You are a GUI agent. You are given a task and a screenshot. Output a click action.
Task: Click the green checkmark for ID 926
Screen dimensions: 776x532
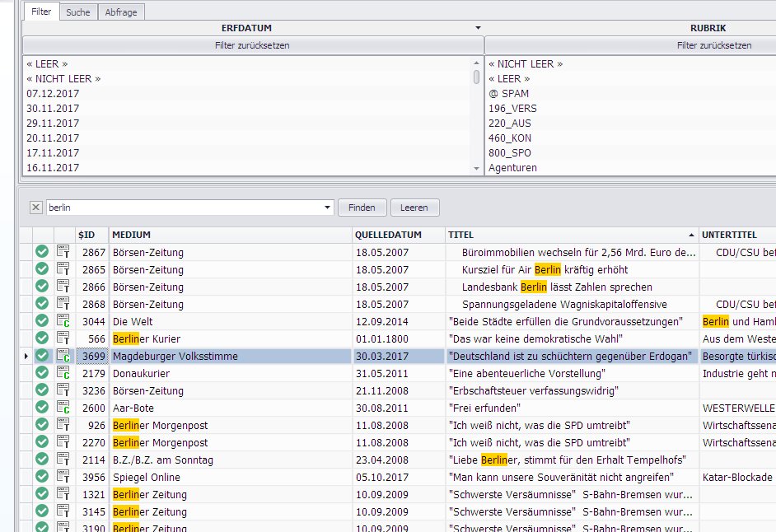pos(42,425)
